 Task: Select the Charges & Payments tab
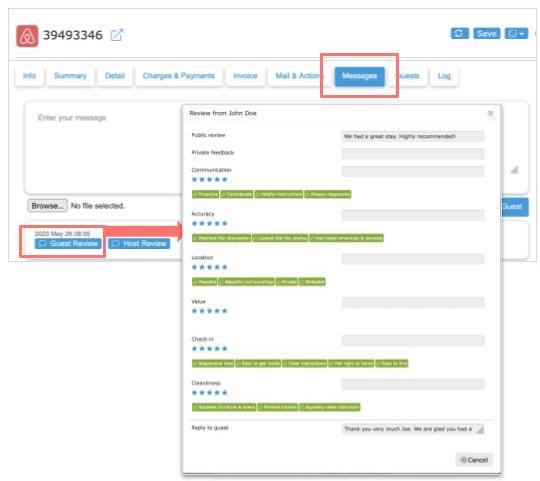(x=178, y=76)
